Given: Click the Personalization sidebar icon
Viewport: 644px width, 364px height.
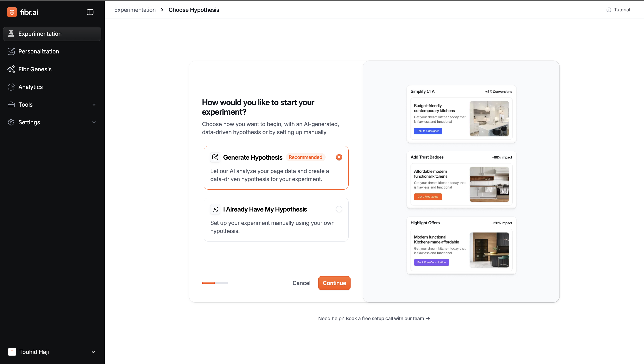Looking at the screenshot, I should 11,51.
